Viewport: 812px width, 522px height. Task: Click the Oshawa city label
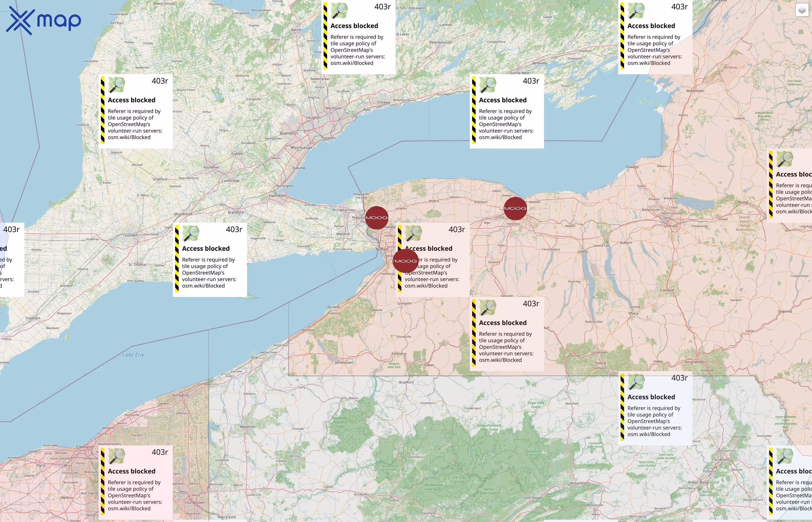pyautogui.click(x=383, y=102)
